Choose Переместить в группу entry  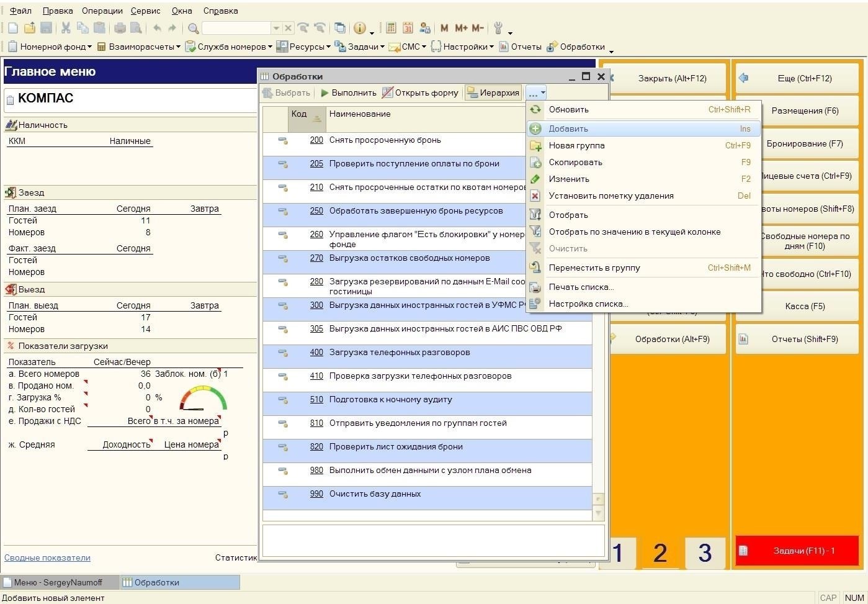tap(643, 268)
